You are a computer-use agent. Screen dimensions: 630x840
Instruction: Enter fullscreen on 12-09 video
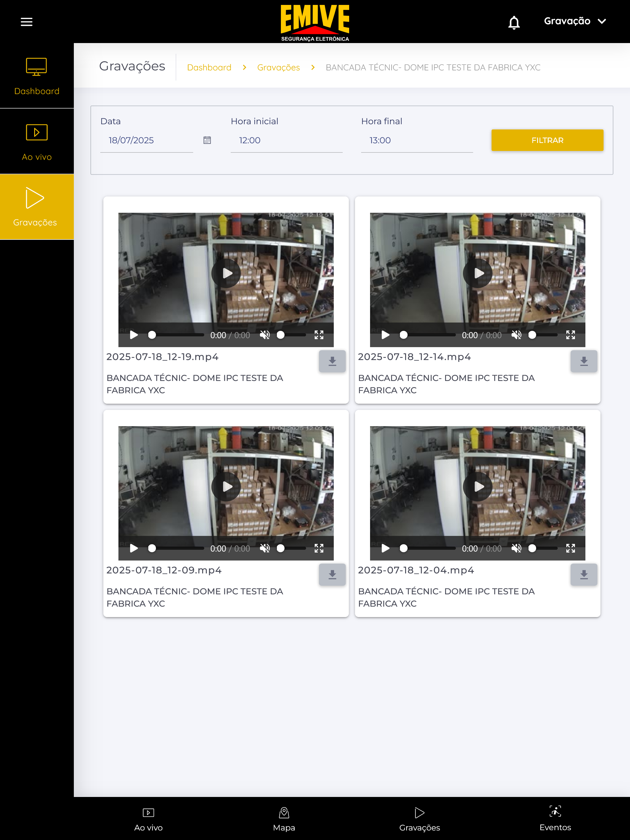pyautogui.click(x=319, y=548)
